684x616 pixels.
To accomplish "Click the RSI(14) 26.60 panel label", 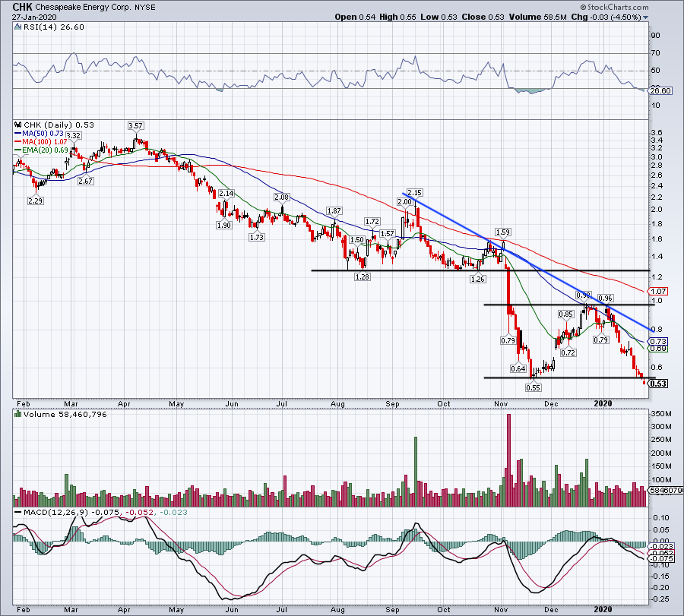I will 52,27.
